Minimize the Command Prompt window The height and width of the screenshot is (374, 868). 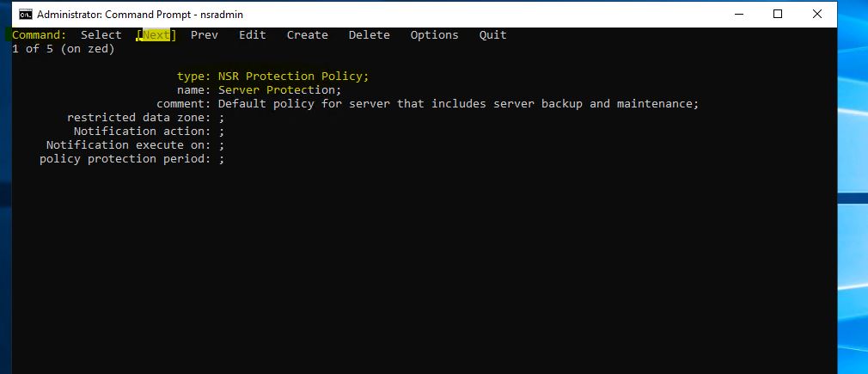(738, 14)
